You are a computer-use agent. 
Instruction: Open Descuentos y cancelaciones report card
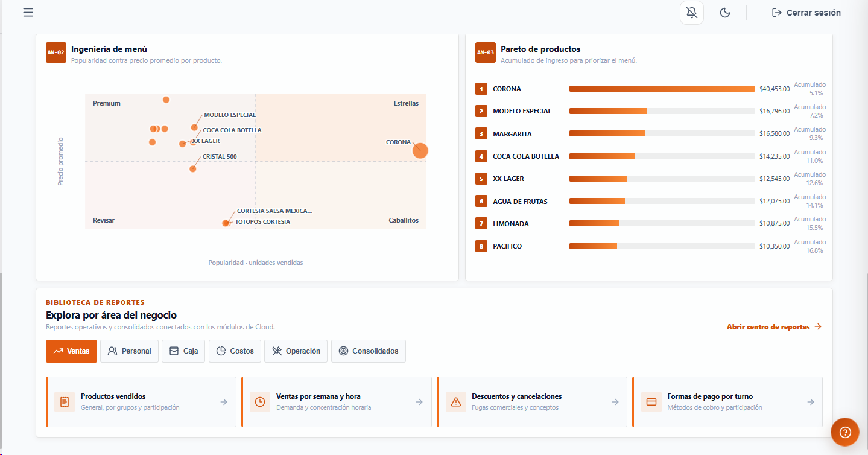pos(532,402)
